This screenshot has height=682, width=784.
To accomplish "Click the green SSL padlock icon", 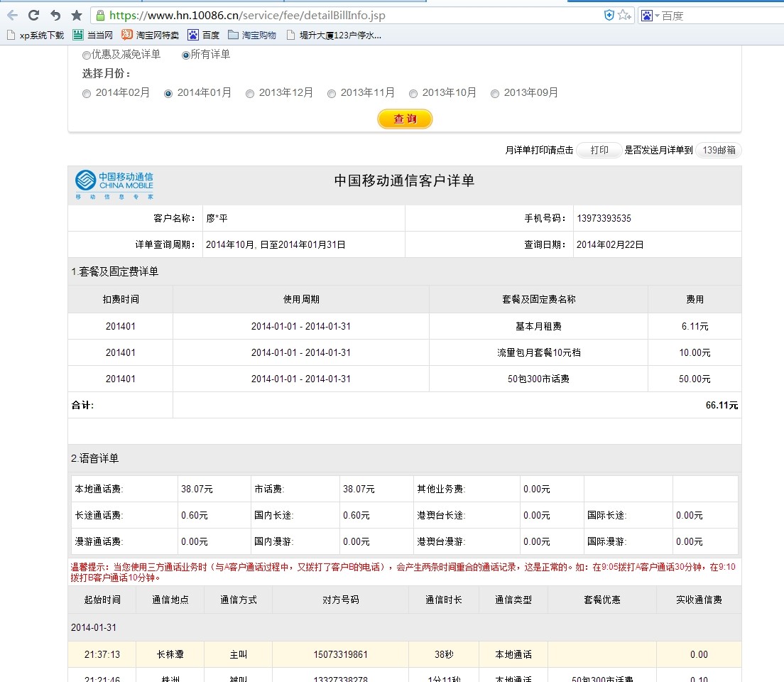I will [x=100, y=15].
